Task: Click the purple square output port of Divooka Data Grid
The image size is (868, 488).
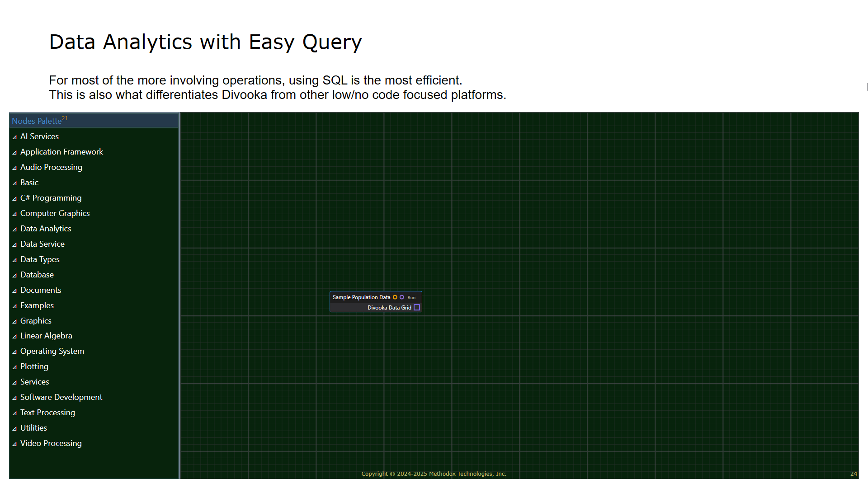Action: click(x=417, y=308)
